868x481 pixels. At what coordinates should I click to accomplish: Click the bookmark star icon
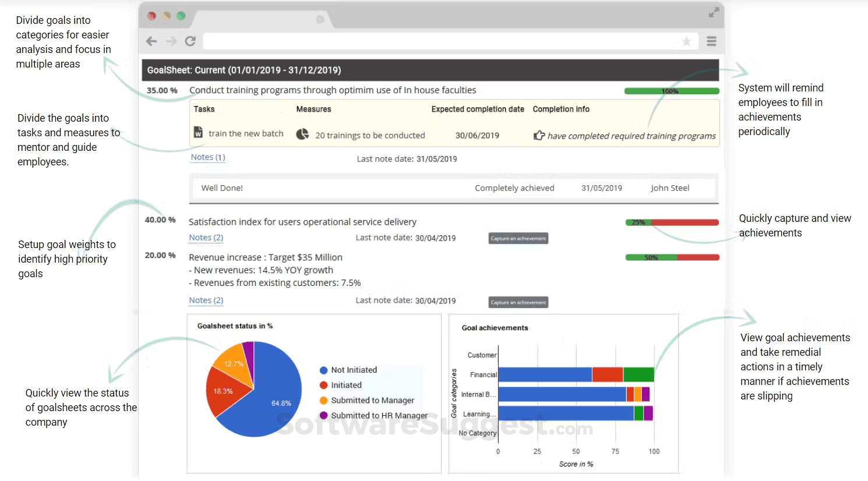pyautogui.click(x=687, y=41)
